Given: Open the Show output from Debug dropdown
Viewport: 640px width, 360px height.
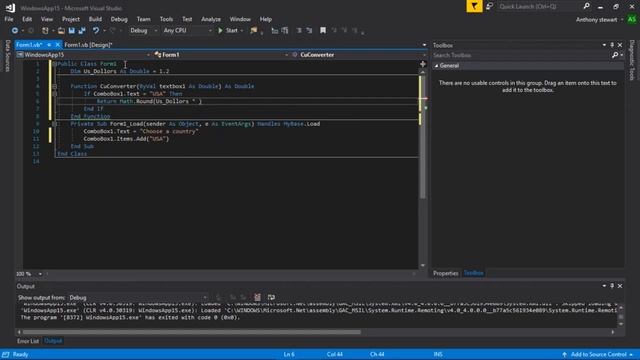Looking at the screenshot, I should coord(138,298).
